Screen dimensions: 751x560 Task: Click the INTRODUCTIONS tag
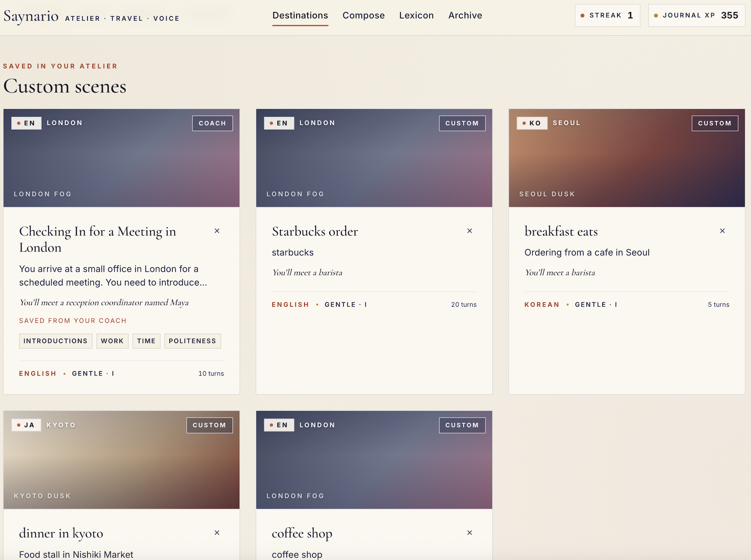(55, 341)
